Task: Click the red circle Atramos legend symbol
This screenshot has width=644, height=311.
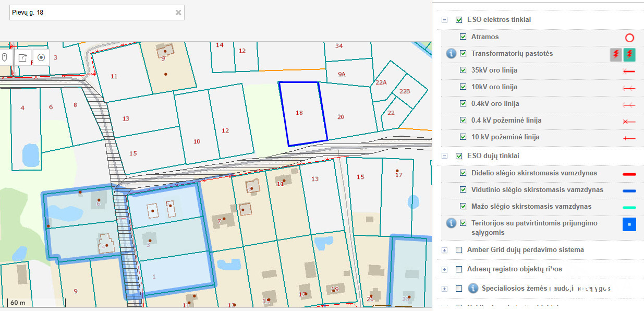Action: [x=629, y=38]
